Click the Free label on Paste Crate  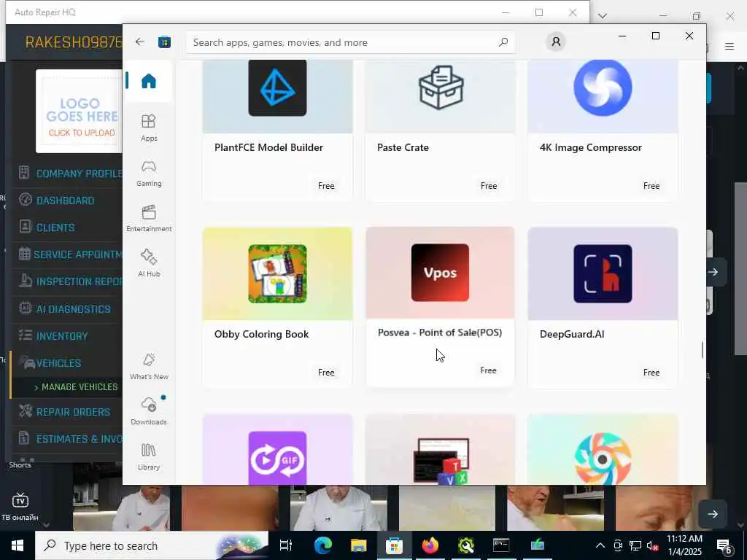489,186
